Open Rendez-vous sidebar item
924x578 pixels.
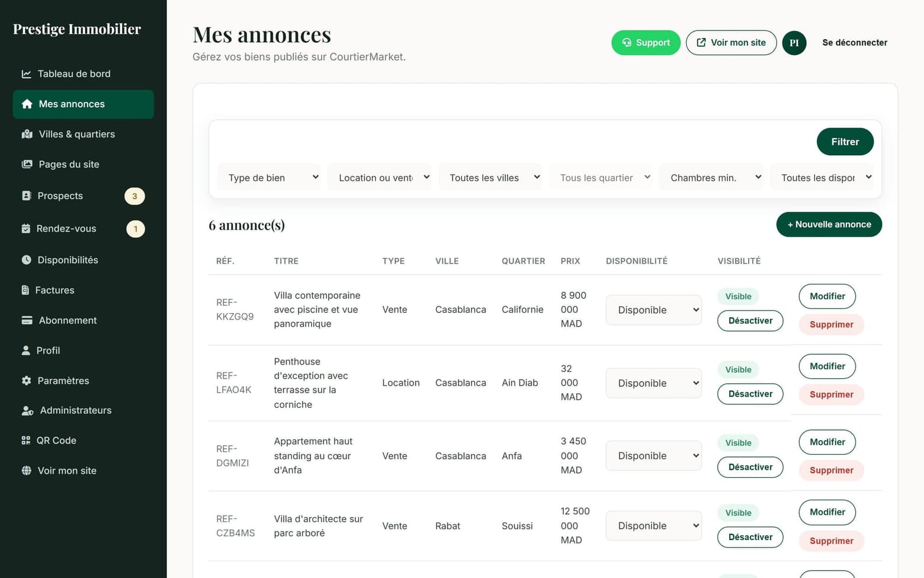pos(83,228)
